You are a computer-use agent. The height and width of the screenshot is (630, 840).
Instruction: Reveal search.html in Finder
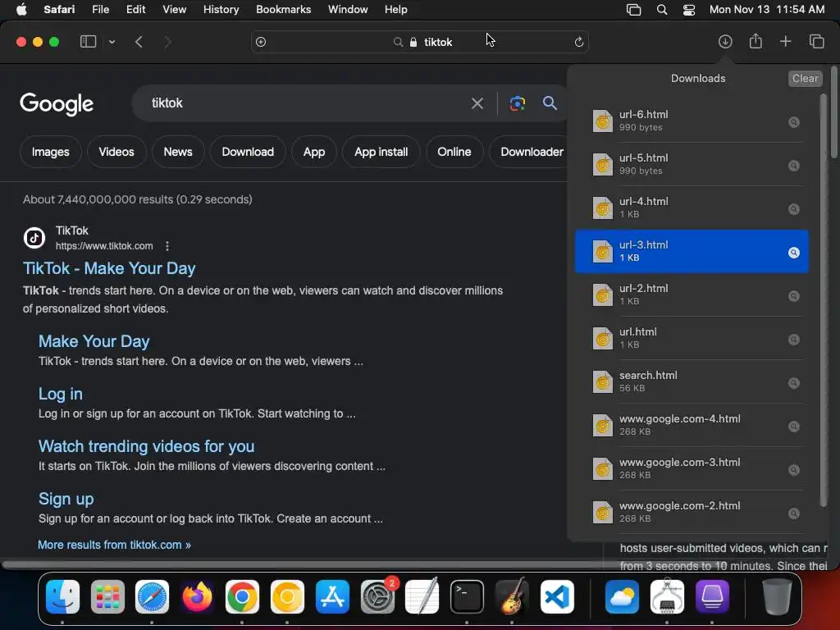[794, 382]
